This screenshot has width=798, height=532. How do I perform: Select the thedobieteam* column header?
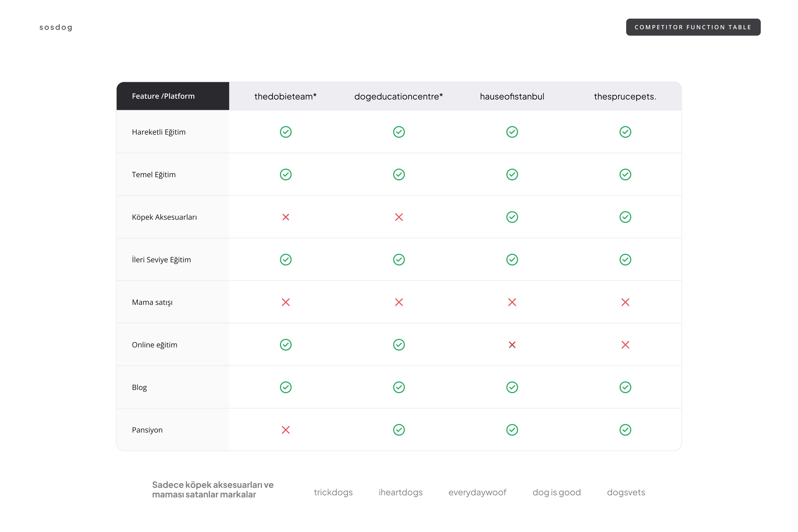pos(285,96)
